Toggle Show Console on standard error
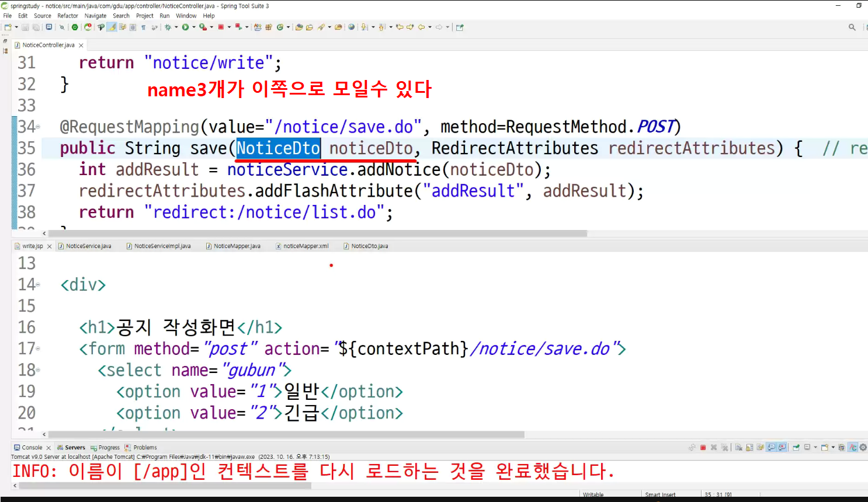 coord(782,448)
